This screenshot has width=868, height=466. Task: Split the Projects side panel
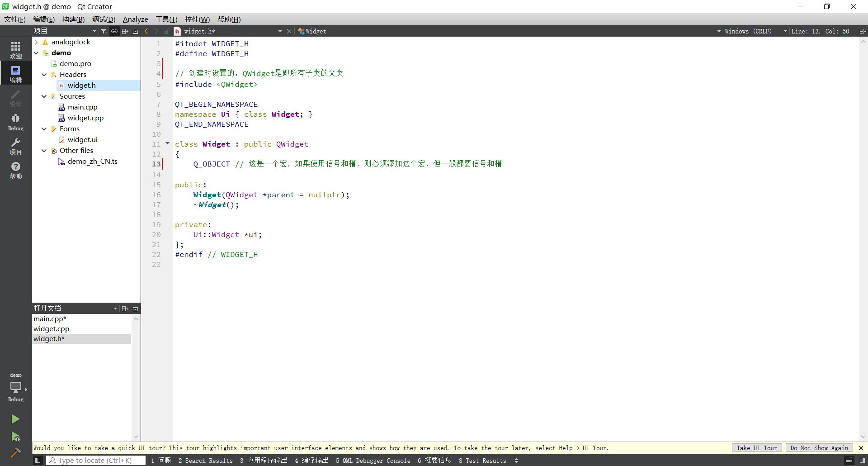(125, 31)
